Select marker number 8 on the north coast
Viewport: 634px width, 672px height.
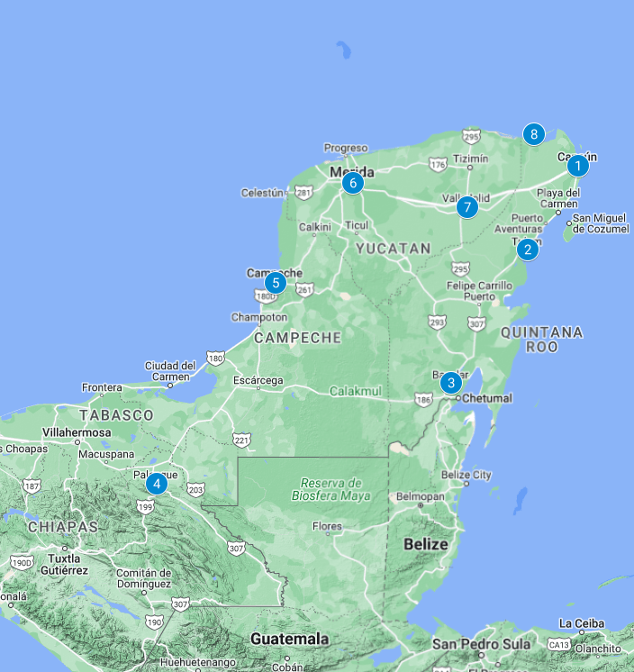pos(534,134)
